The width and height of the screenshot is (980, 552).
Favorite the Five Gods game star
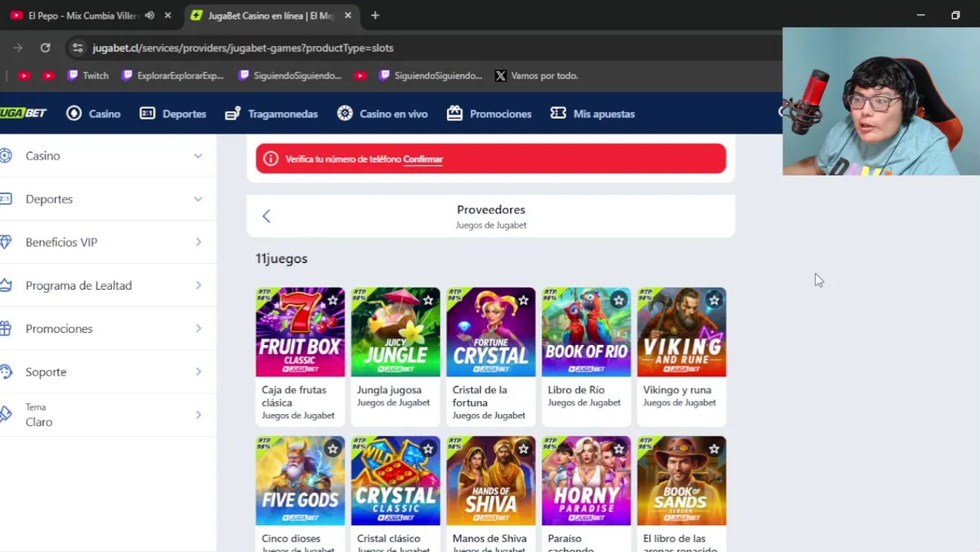(x=333, y=449)
